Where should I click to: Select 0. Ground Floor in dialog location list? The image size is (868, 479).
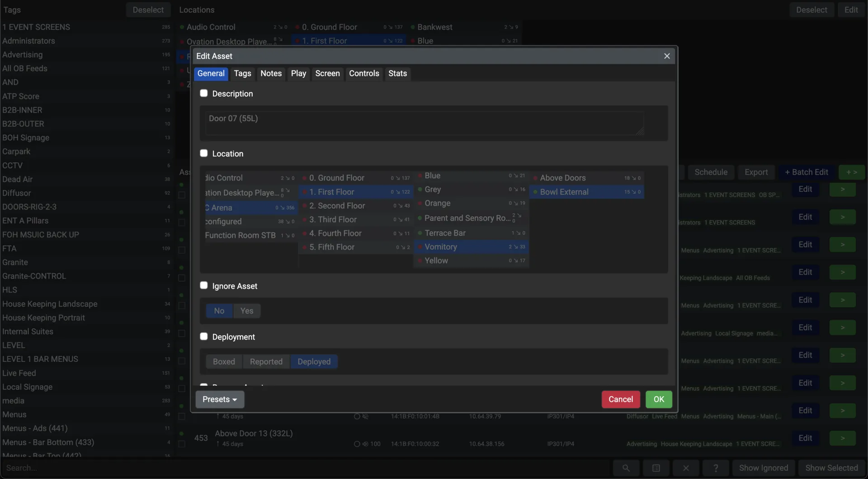tap(356, 178)
